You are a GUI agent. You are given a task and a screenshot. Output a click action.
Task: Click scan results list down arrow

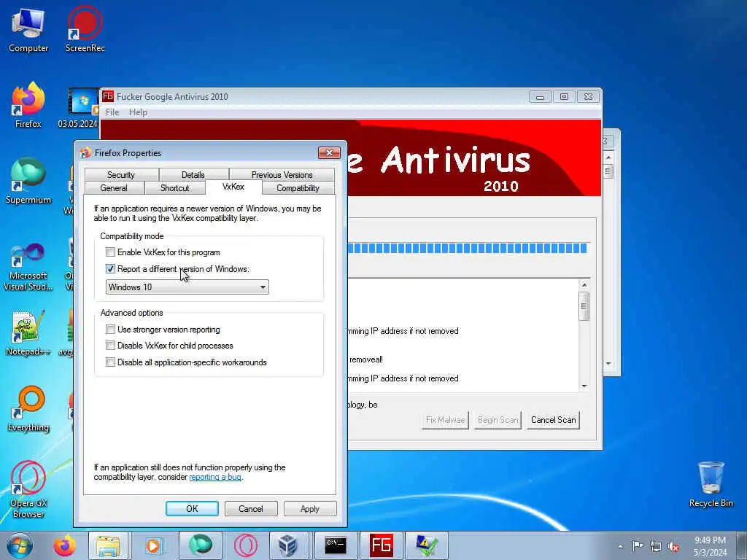tap(584, 386)
